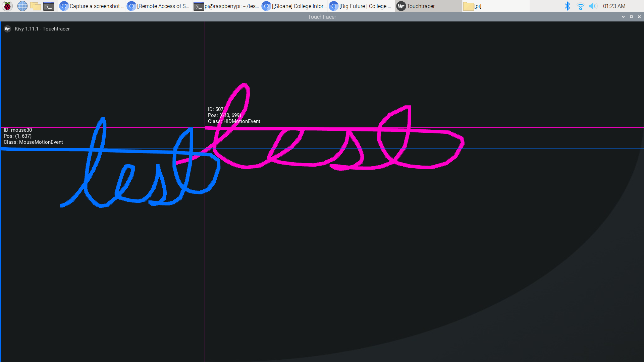Bring the Capture a screenshot window to front
This screenshot has height=362, width=644.
click(91, 6)
